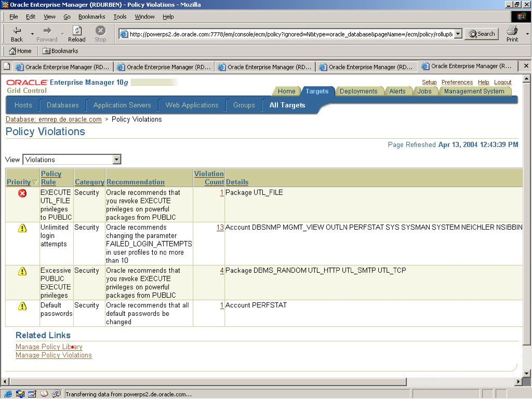Open IRC Chat icon in status bar
The width and height of the screenshot is (532, 399).
tap(56, 394)
